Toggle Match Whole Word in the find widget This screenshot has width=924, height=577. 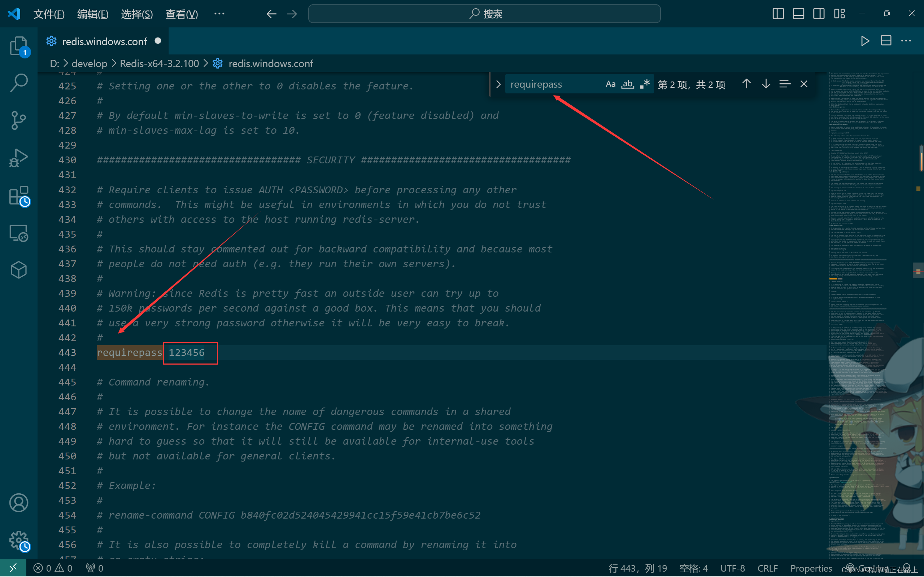[627, 84]
